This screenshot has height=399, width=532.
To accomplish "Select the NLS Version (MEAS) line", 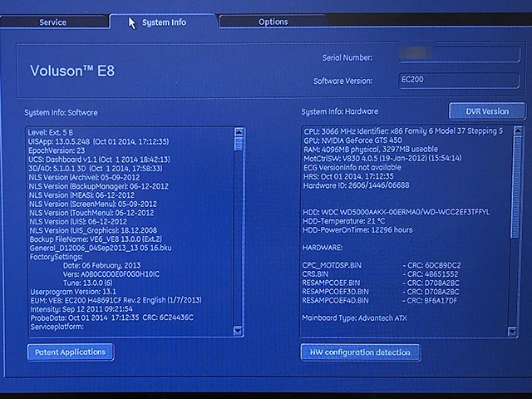I will click(81, 195).
